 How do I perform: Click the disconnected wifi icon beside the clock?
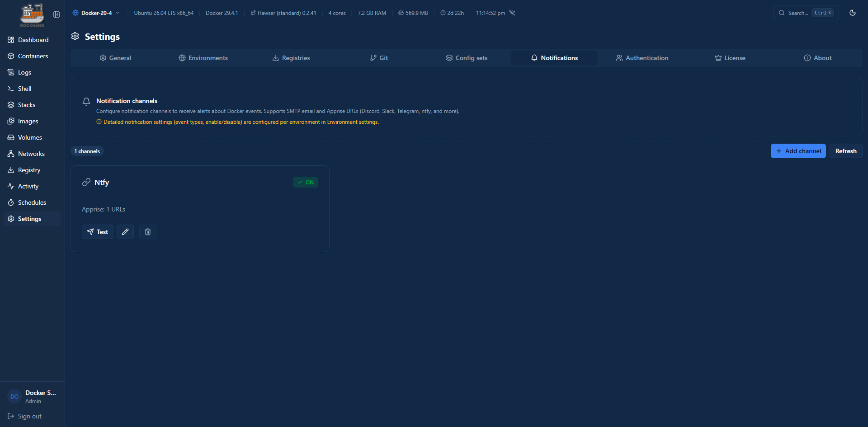coord(512,13)
